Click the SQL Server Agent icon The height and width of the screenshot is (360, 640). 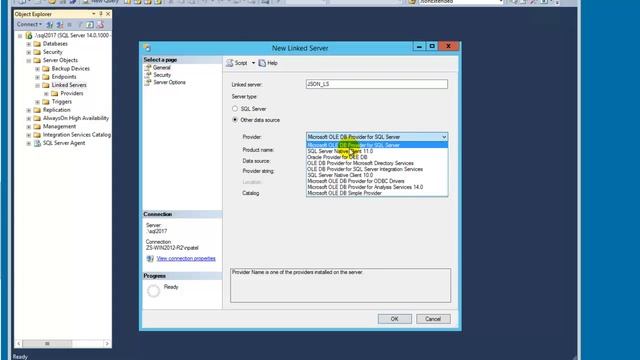point(37,143)
